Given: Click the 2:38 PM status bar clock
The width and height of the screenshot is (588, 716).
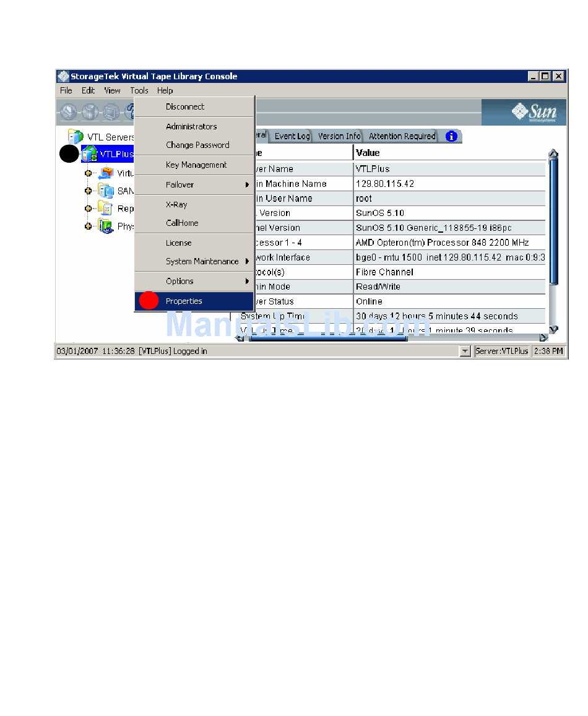Looking at the screenshot, I should 548,351.
